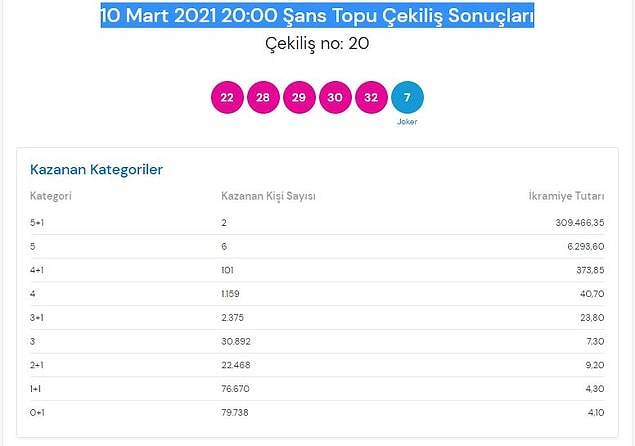Image resolution: width=635 pixels, height=446 pixels.
Task: Click the Çekiliş no: 20 text
Action: tap(317, 43)
